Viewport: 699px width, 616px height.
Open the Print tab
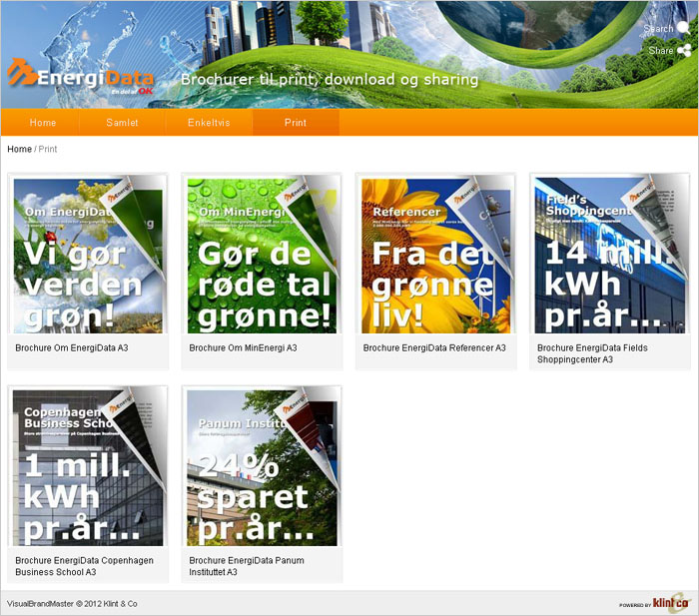coord(296,123)
